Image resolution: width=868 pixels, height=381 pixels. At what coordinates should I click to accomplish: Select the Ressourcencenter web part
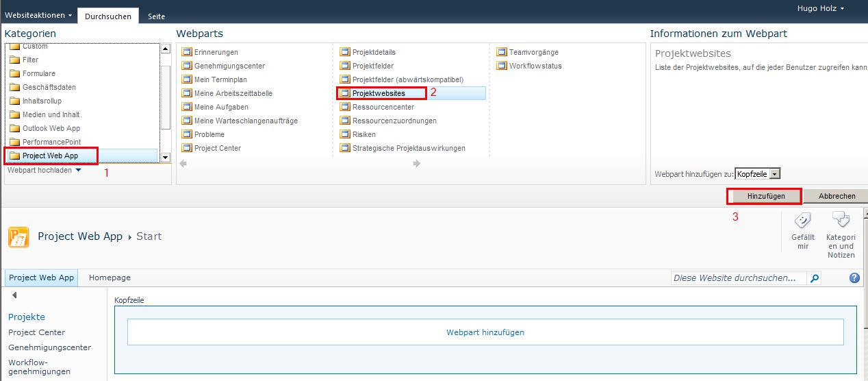point(377,107)
